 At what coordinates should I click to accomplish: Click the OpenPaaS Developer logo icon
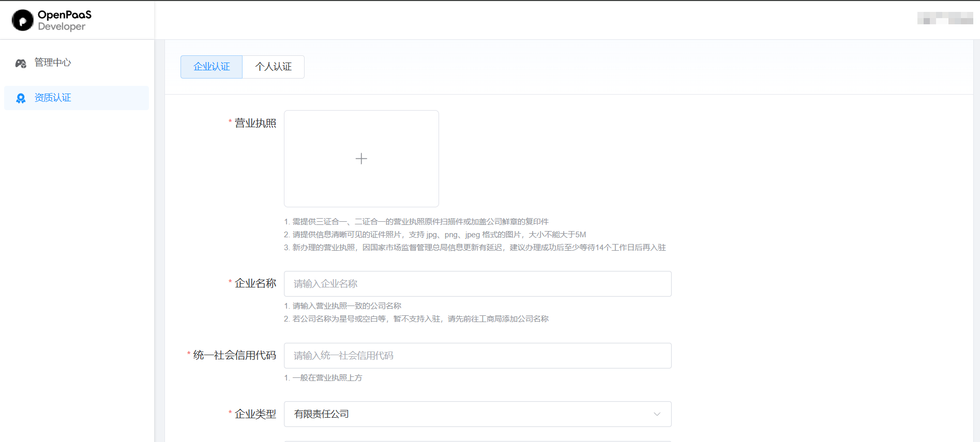(x=23, y=20)
